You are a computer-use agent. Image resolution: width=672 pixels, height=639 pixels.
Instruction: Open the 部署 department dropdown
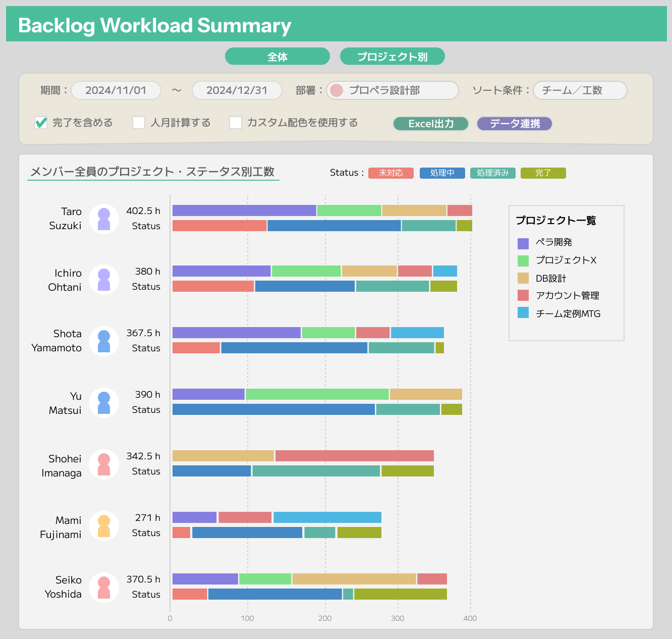(x=393, y=90)
